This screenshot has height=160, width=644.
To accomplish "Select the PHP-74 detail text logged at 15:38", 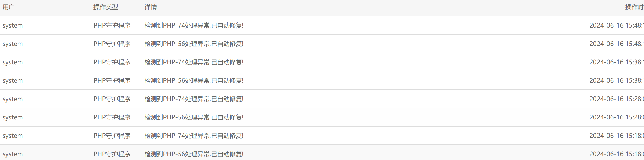I will 194,62.
